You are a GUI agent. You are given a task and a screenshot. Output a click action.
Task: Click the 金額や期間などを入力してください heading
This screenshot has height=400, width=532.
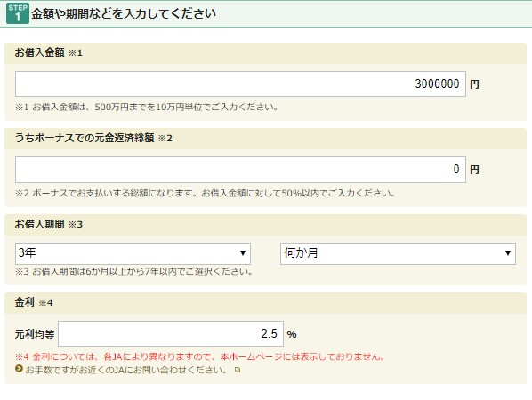pyautogui.click(x=124, y=13)
